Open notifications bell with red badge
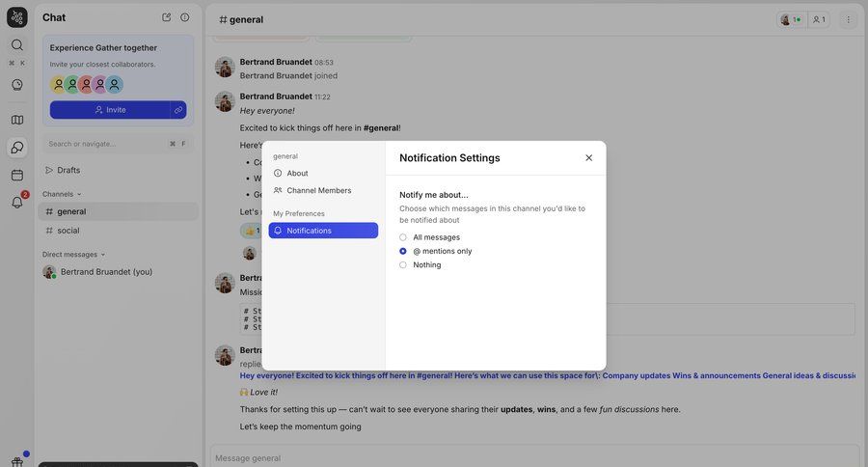This screenshot has height=467, width=868. click(x=17, y=202)
